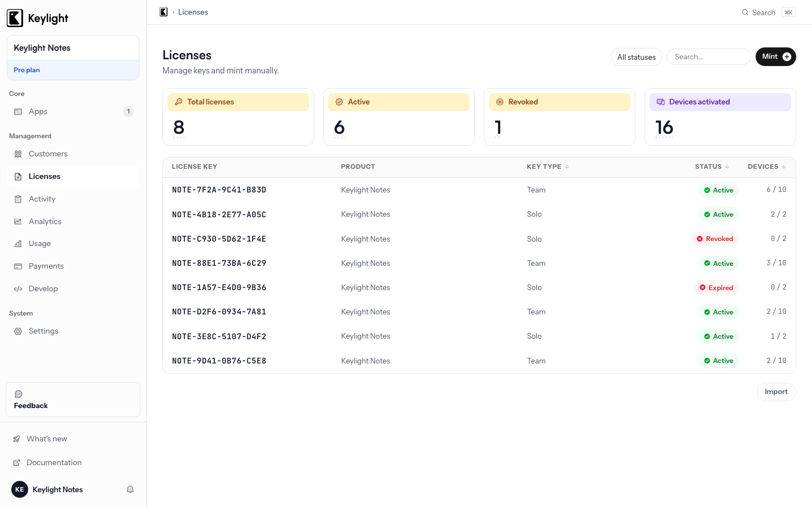This screenshot has width=812, height=508.
Task: Click the Expired status badge
Action: [x=716, y=288]
